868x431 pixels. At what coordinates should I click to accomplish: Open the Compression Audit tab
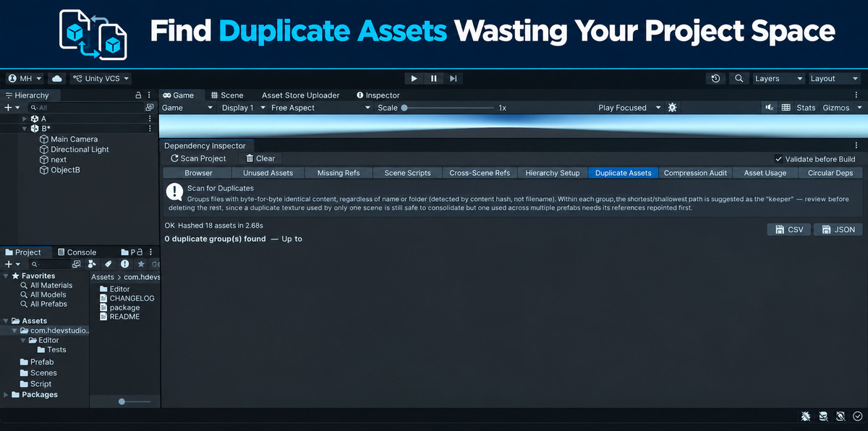pos(695,173)
